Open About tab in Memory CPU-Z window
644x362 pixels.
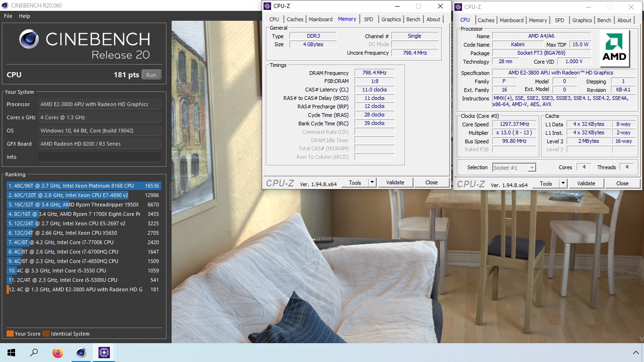click(x=433, y=19)
